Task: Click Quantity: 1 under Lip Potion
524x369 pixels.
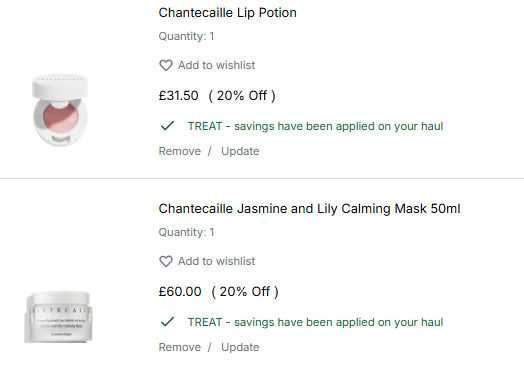Action: [x=186, y=36]
